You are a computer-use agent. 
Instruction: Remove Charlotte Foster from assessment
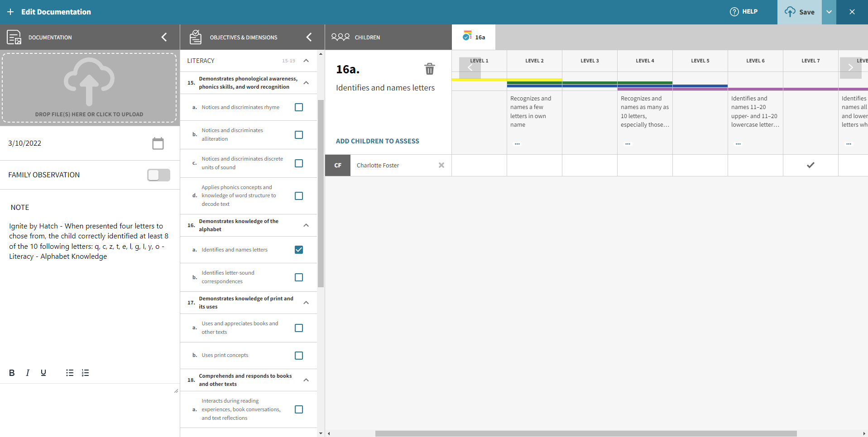(441, 166)
